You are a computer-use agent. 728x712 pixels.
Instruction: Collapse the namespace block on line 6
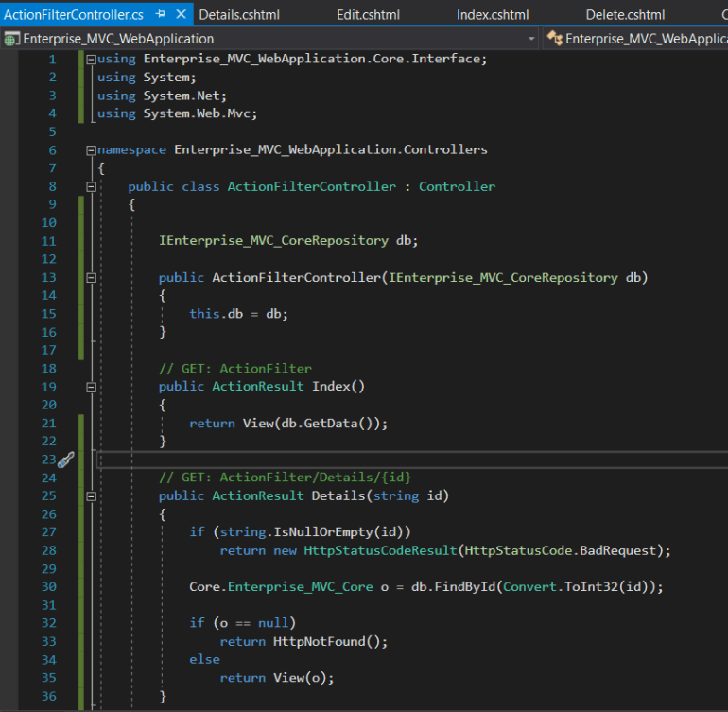coord(91,150)
